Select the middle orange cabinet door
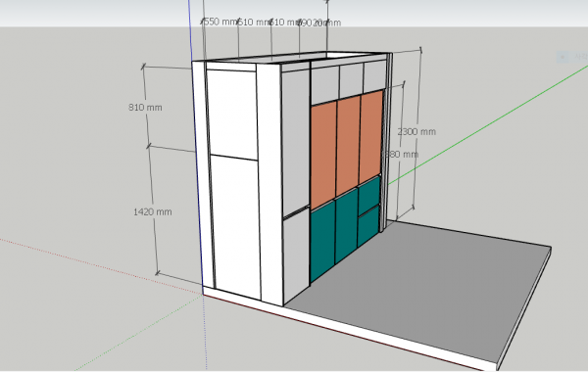 348,146
